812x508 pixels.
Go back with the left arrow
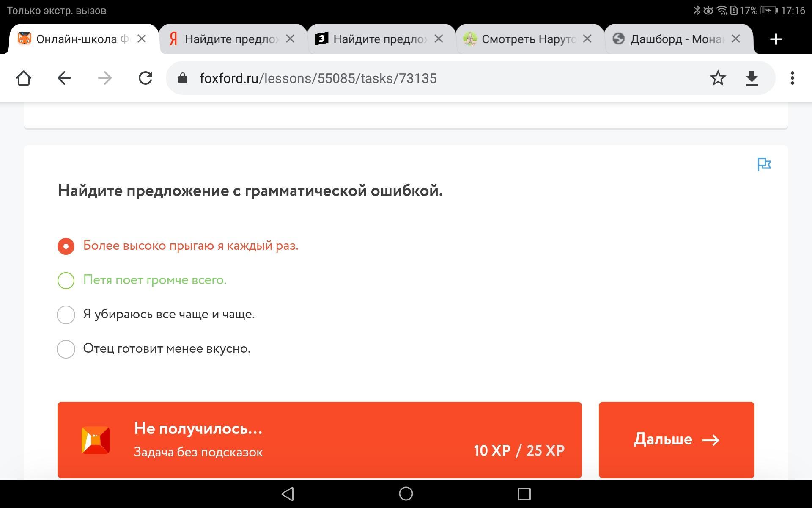pos(64,78)
